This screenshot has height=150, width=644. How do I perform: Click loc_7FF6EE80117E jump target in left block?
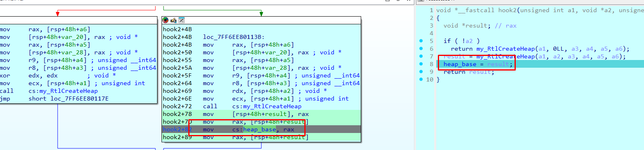(80, 99)
